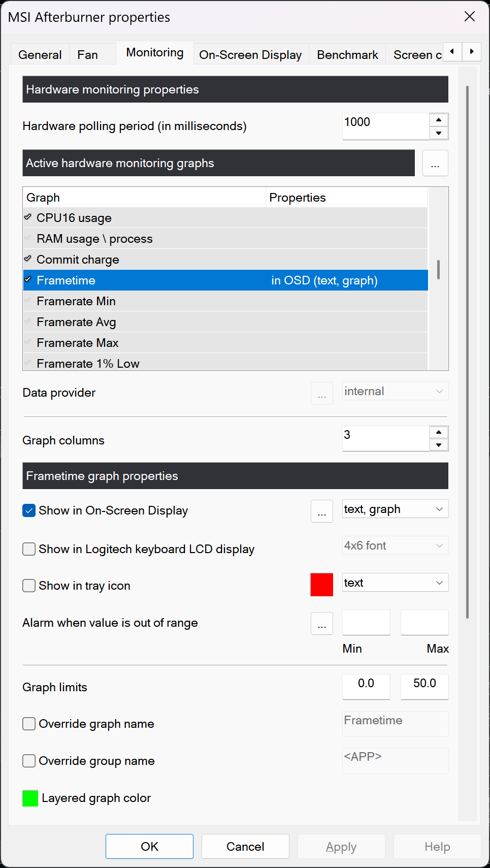Decrease hardware polling period spinner
The width and height of the screenshot is (490, 868).
click(x=439, y=133)
